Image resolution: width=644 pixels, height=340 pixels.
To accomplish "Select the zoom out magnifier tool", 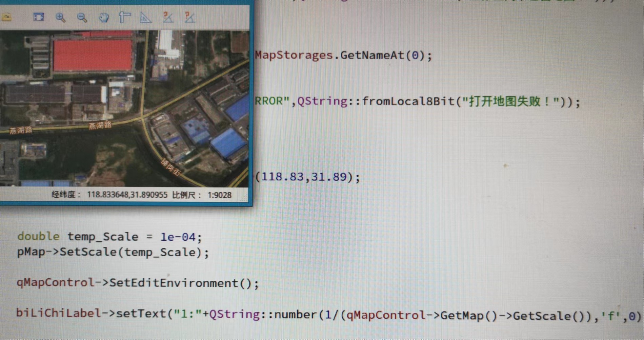I will point(82,17).
